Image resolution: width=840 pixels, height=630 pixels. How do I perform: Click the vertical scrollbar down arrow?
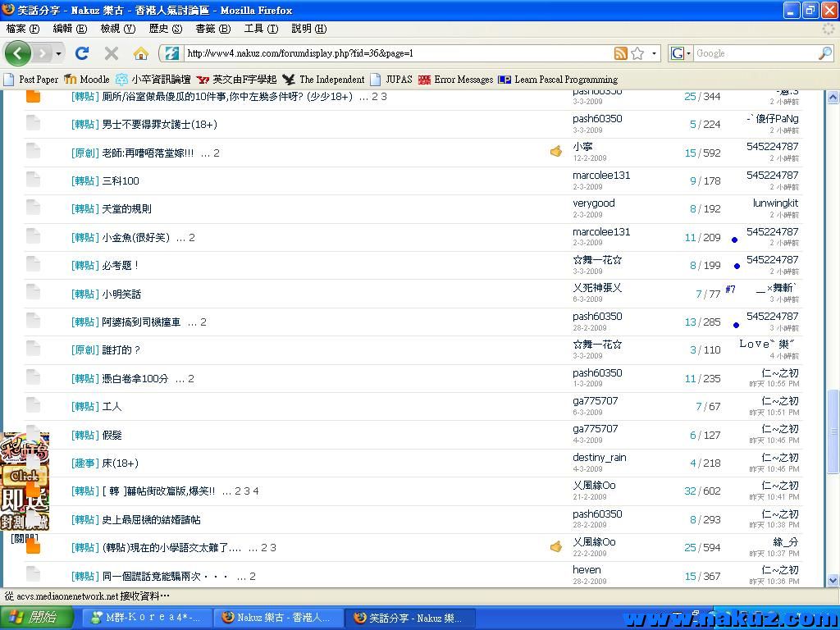click(833, 581)
